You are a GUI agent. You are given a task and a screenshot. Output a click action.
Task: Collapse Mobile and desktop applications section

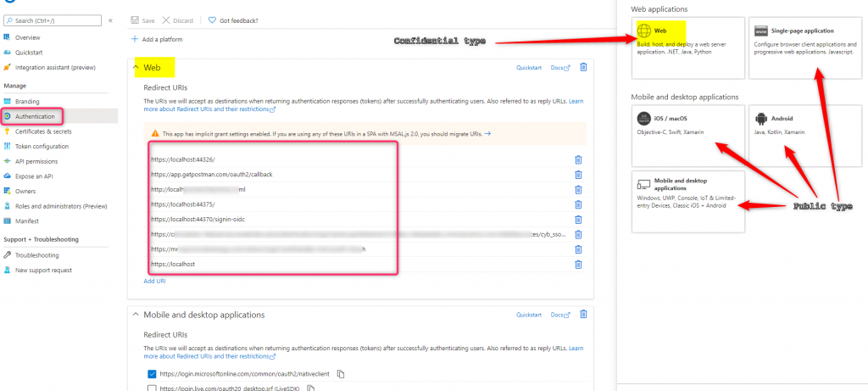point(135,315)
